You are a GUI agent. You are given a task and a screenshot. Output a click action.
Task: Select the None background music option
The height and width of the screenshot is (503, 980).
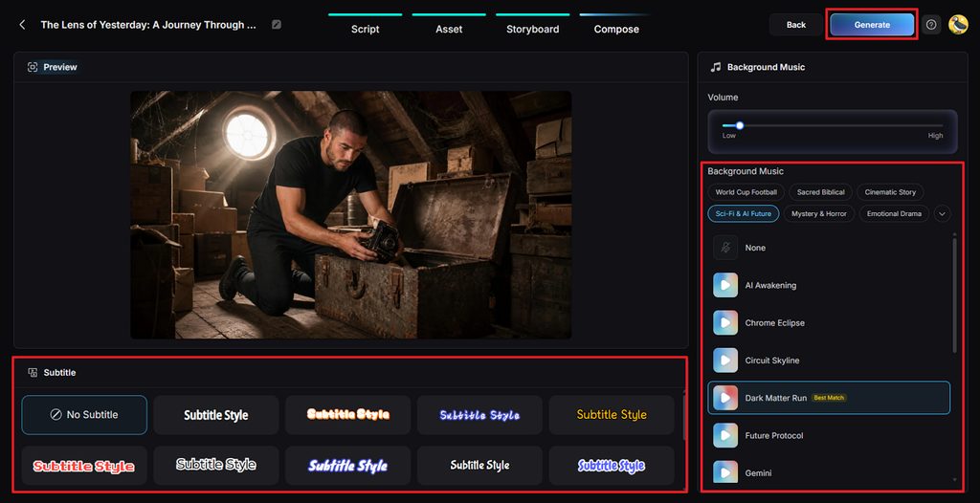point(829,248)
